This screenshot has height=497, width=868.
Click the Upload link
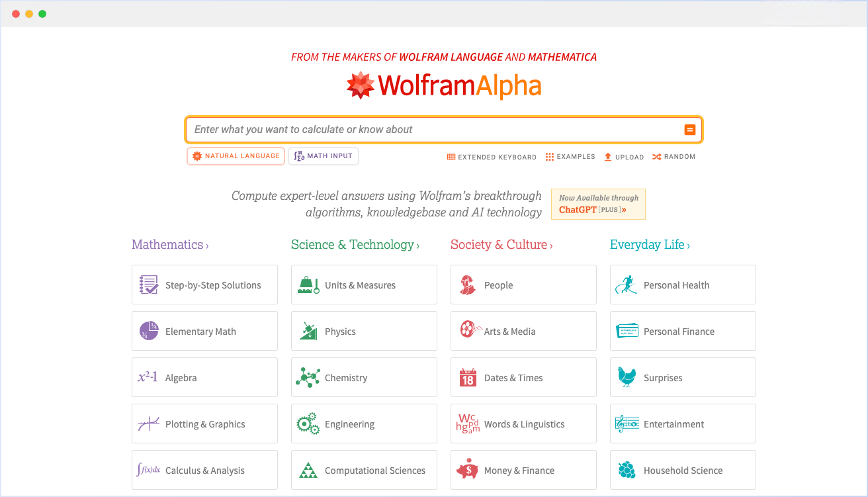pos(623,157)
